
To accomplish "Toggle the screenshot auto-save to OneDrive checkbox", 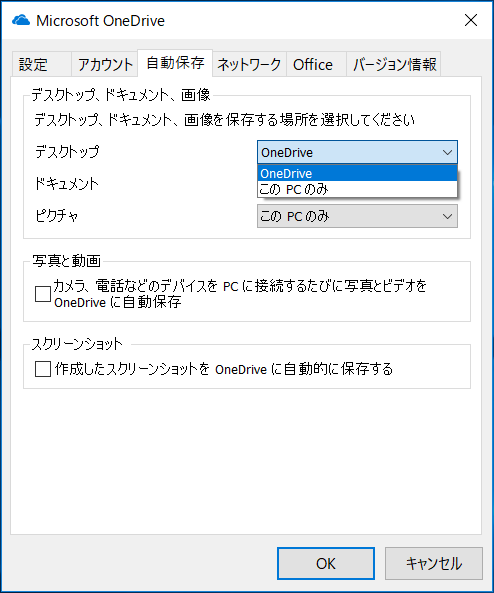I will tap(43, 369).
